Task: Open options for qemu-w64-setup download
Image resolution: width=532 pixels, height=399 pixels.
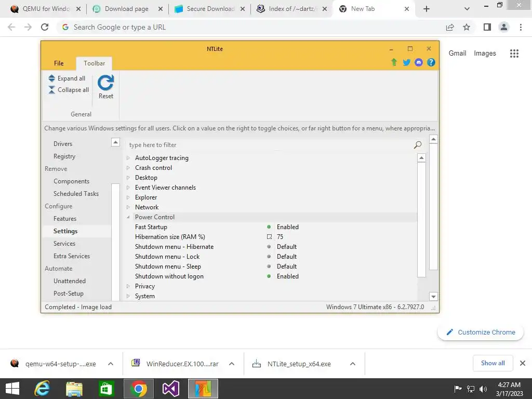Action: click(x=110, y=364)
